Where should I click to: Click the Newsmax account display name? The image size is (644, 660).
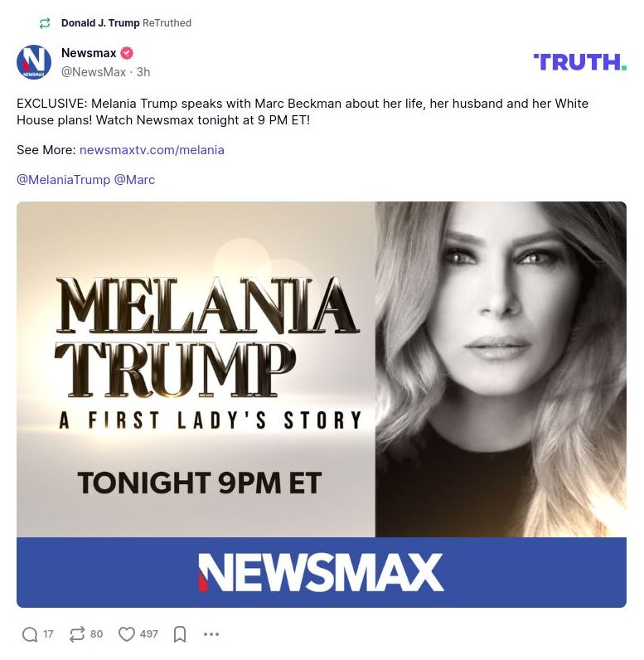click(89, 53)
